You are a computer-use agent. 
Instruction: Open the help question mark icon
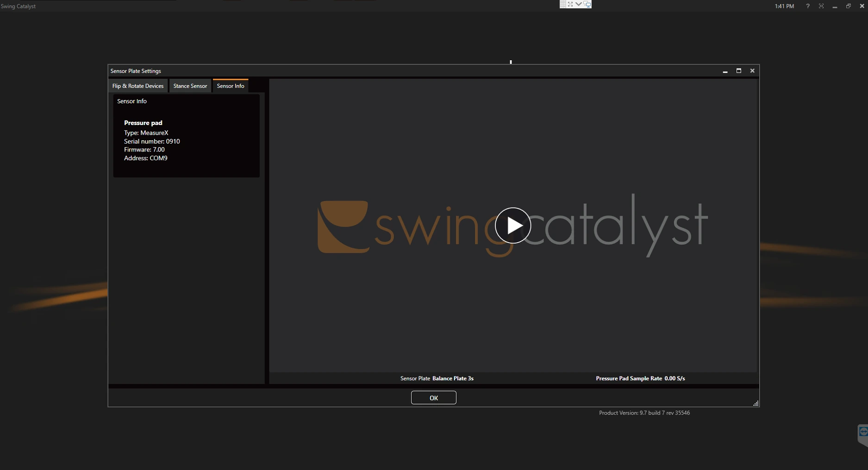tap(808, 6)
